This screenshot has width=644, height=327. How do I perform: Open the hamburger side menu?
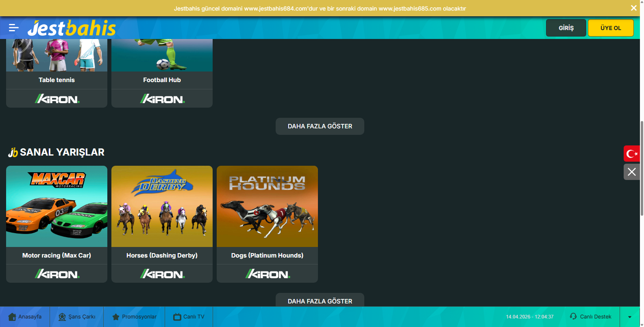tap(14, 28)
